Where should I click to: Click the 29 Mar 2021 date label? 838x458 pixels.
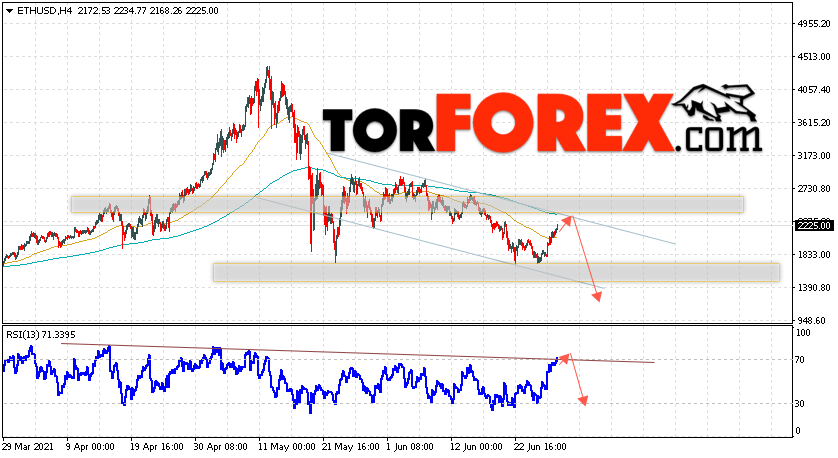point(27,447)
